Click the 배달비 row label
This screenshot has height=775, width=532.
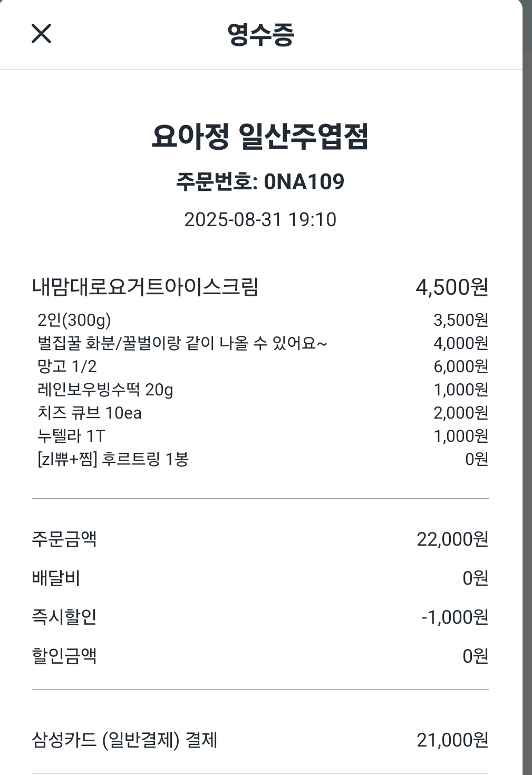point(56,578)
